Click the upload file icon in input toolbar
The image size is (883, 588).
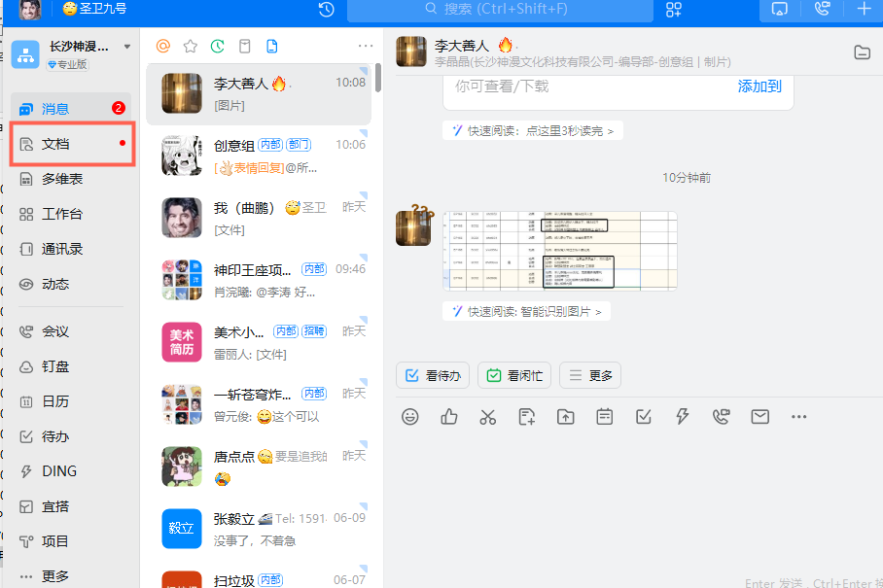[565, 417]
